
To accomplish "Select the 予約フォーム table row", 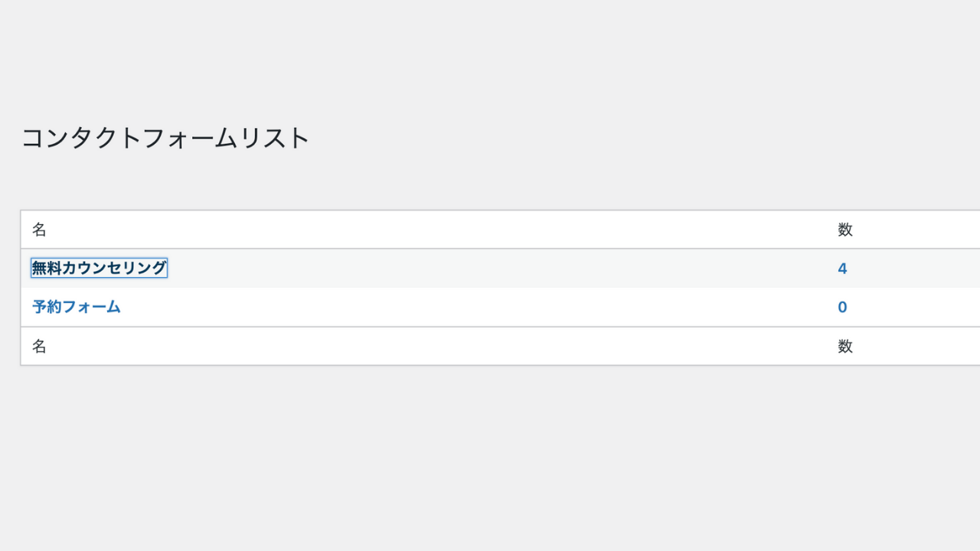I will pos(500,307).
